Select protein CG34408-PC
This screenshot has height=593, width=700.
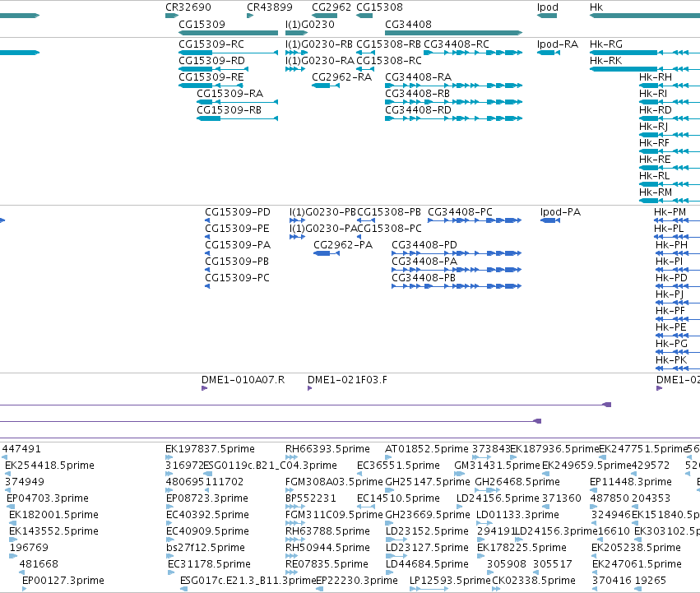[460, 212]
